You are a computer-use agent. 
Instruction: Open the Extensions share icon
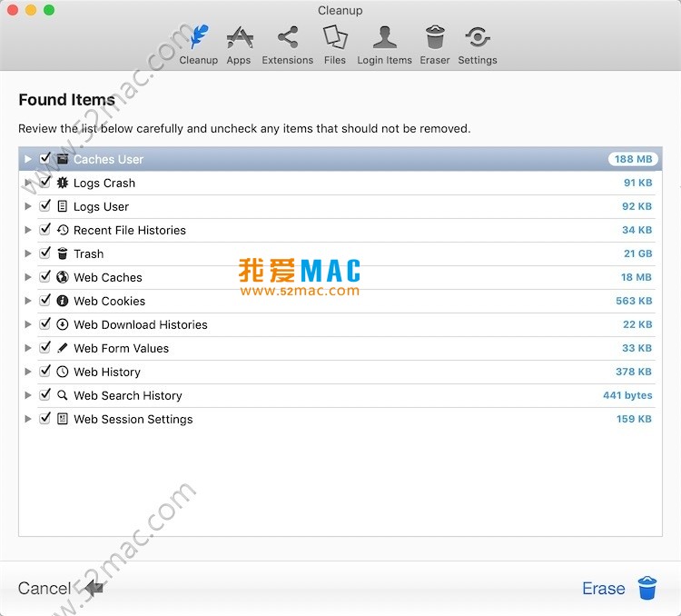pyautogui.click(x=288, y=37)
